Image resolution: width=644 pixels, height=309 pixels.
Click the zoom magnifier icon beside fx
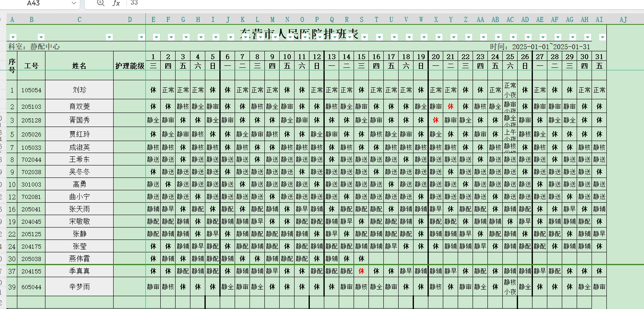pyautogui.click(x=100, y=3)
